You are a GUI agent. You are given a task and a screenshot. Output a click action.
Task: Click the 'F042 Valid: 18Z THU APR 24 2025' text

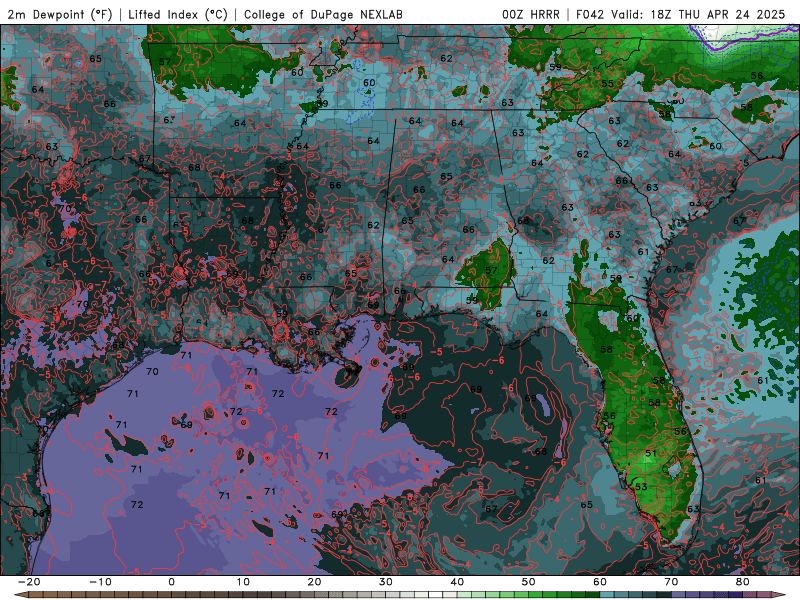(x=680, y=15)
